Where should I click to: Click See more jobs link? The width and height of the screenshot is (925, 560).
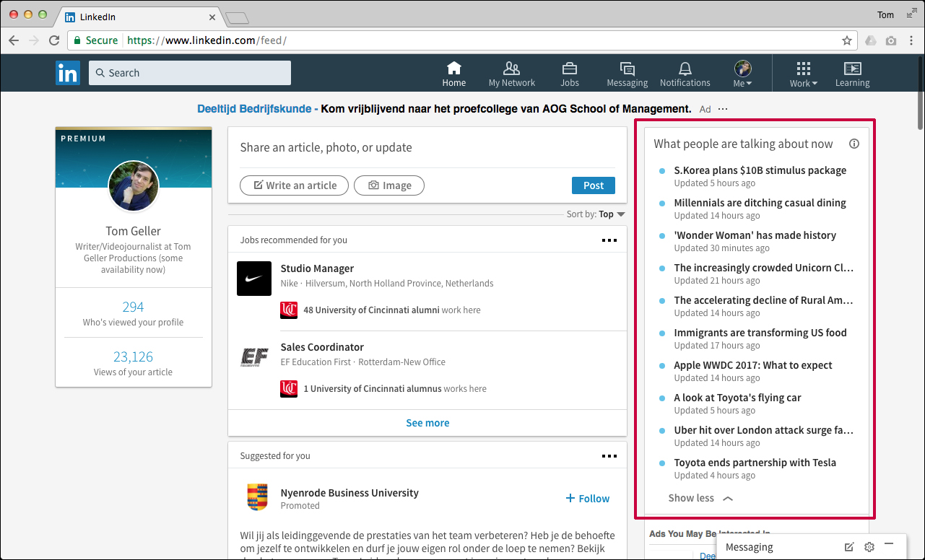(x=427, y=423)
